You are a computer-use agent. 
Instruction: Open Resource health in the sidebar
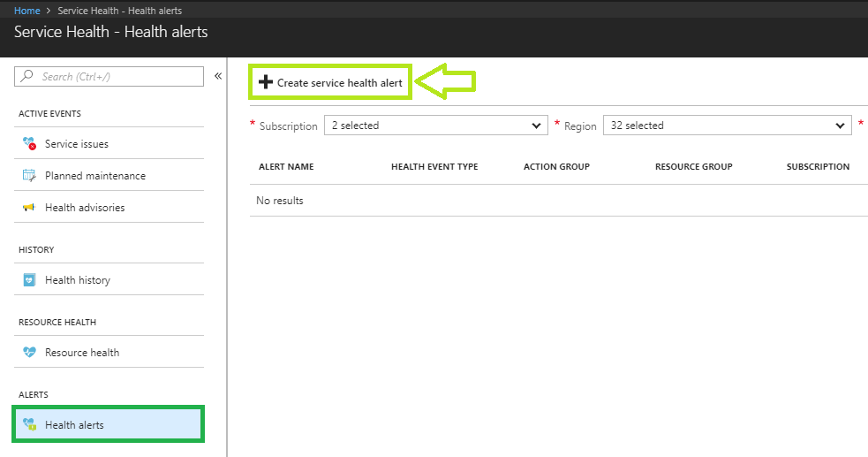pyautogui.click(x=109, y=353)
